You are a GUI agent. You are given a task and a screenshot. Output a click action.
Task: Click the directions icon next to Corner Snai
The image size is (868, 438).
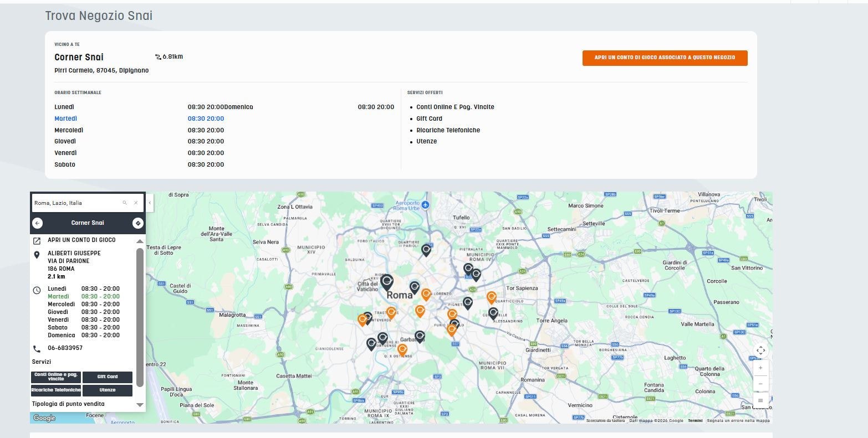tap(138, 223)
